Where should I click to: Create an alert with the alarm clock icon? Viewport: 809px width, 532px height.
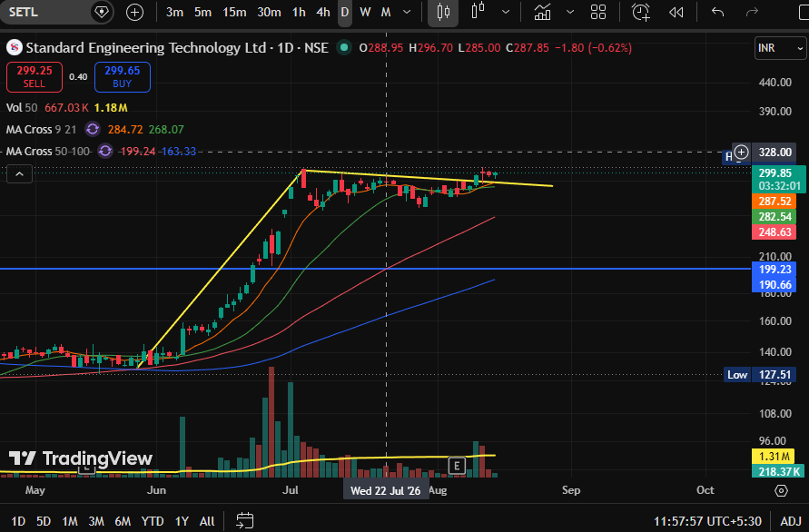(x=641, y=12)
